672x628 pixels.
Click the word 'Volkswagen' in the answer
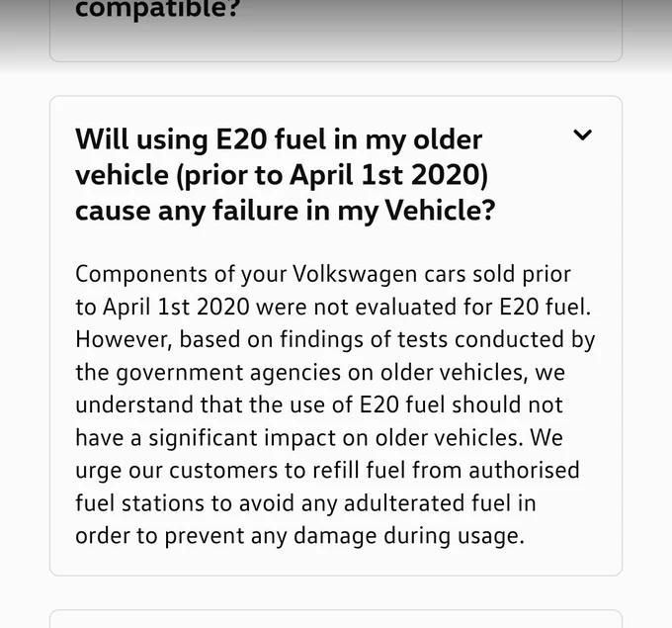click(x=355, y=274)
